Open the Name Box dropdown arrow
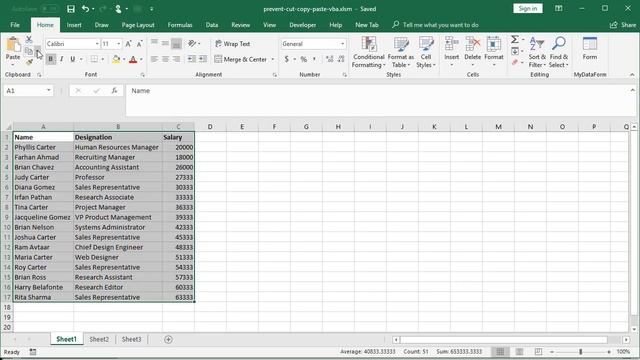 click(x=49, y=91)
